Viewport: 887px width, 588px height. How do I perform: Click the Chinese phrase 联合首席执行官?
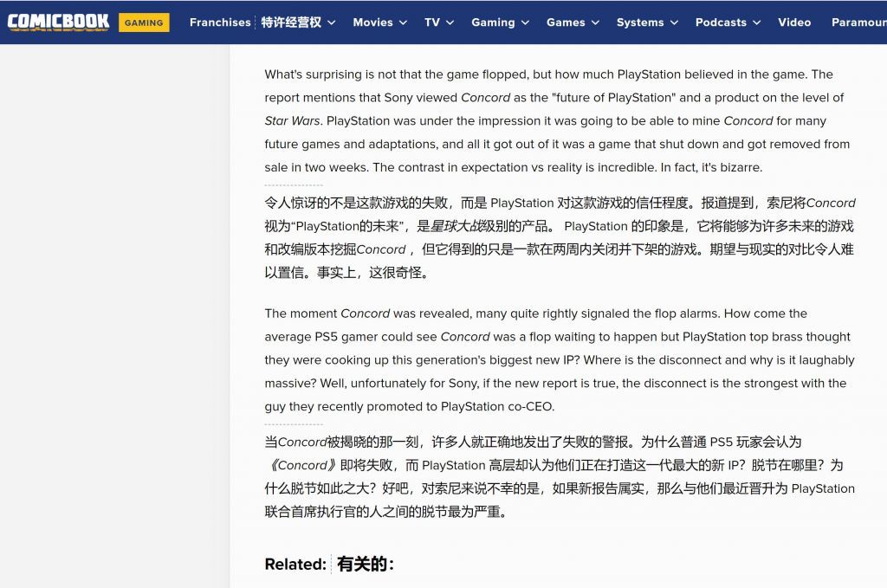(311, 512)
